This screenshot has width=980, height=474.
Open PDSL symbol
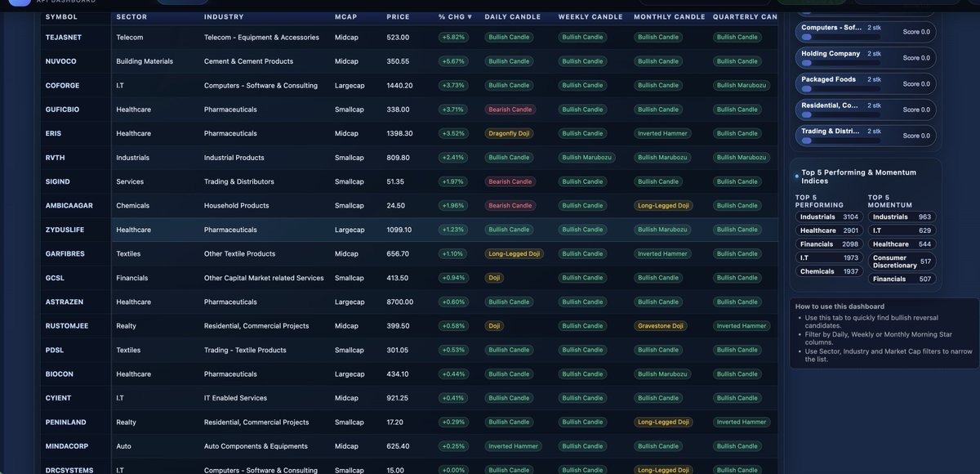coord(55,350)
